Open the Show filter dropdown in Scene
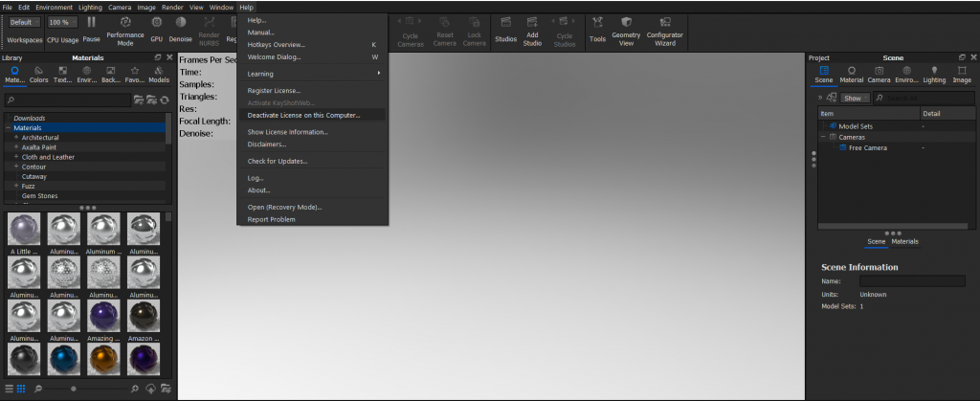The height and width of the screenshot is (401, 980). (855, 98)
